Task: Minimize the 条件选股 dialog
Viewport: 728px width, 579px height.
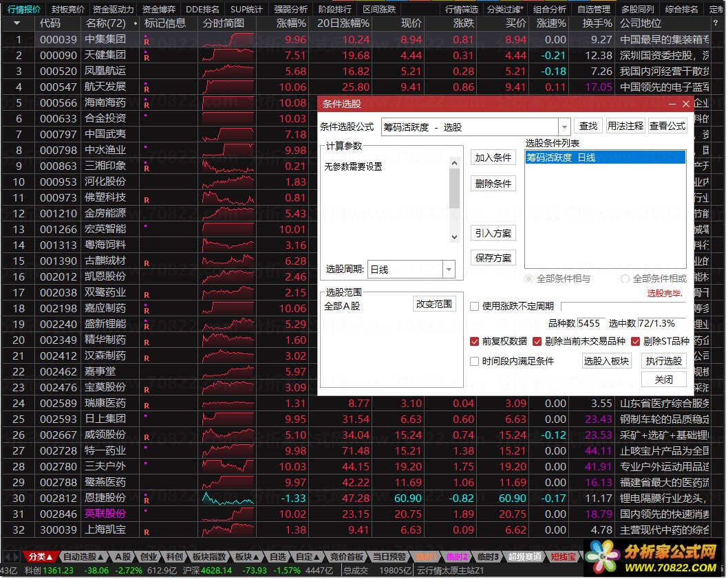Action: click(672, 104)
